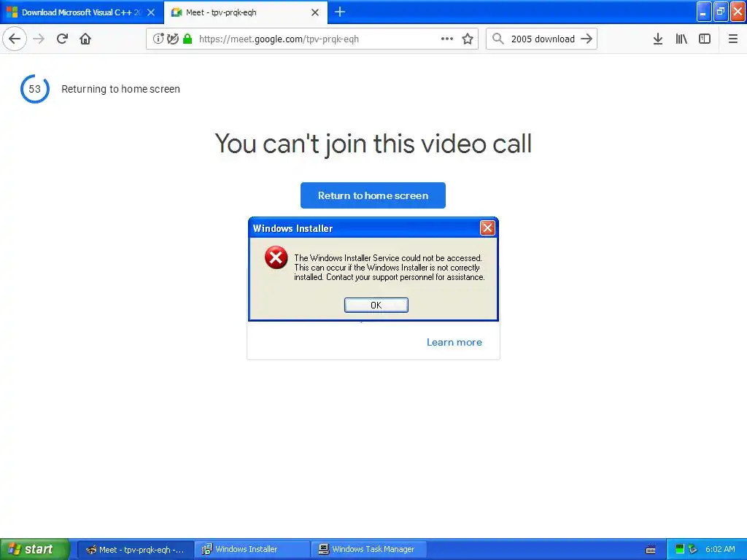The width and height of the screenshot is (747, 560).
Task: Open a new browser tab
Action: [x=340, y=12]
